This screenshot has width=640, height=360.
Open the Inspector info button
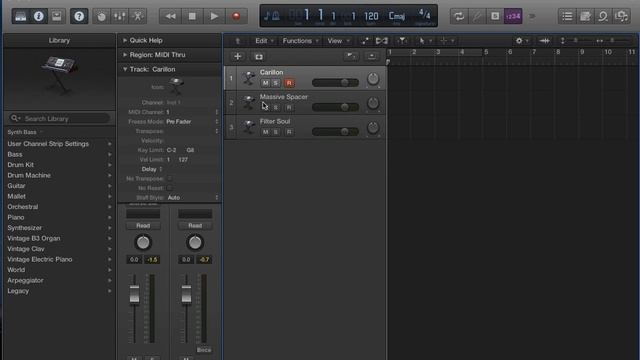click(x=39, y=16)
